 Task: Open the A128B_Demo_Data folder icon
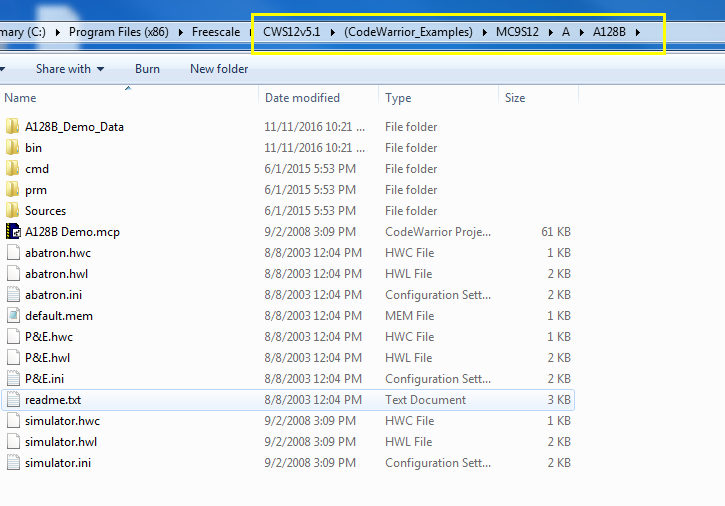point(13,126)
